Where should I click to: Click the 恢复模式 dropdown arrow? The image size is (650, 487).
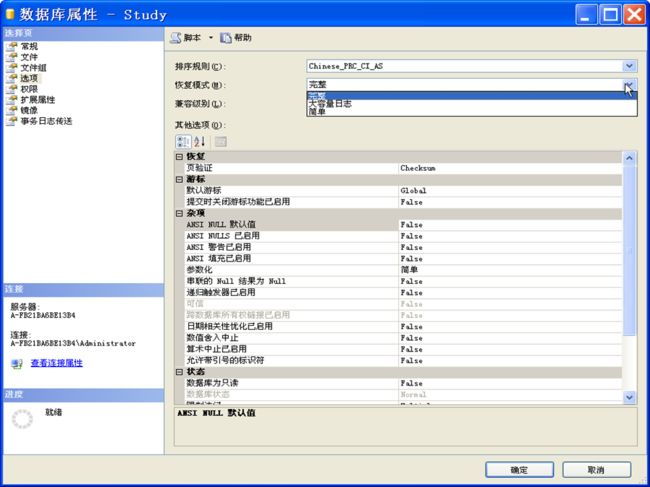click(629, 85)
